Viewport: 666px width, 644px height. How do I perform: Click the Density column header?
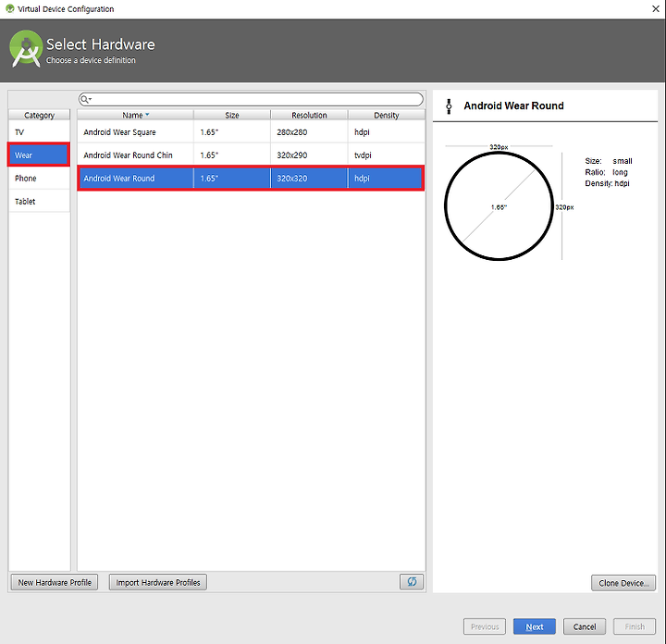(386, 115)
